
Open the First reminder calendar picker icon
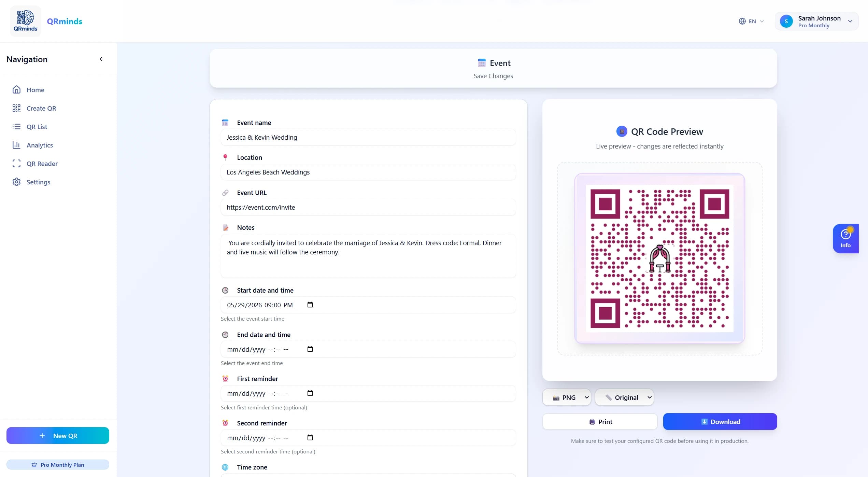(x=310, y=393)
